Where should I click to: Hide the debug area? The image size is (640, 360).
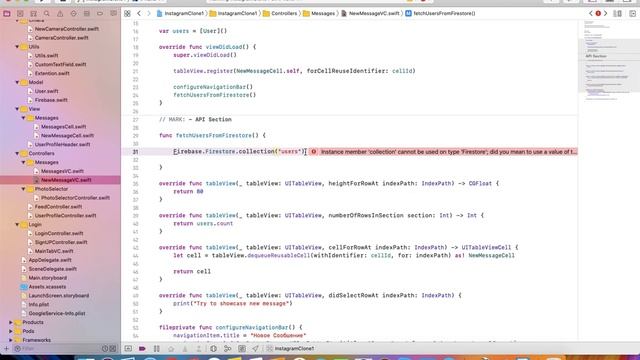pos(128,349)
